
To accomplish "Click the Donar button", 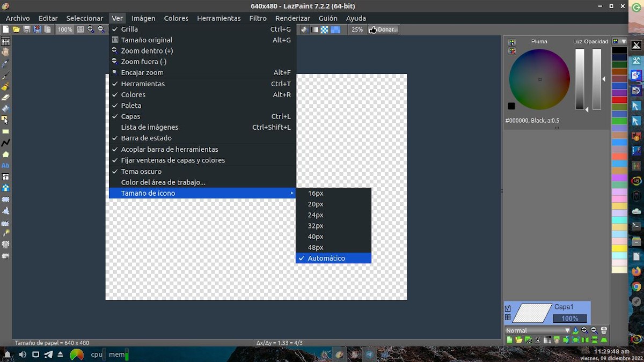I will [x=383, y=29].
